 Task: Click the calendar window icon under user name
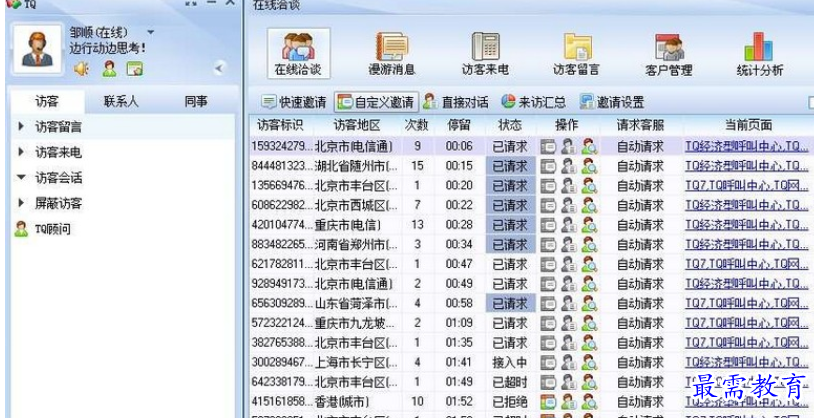135,69
